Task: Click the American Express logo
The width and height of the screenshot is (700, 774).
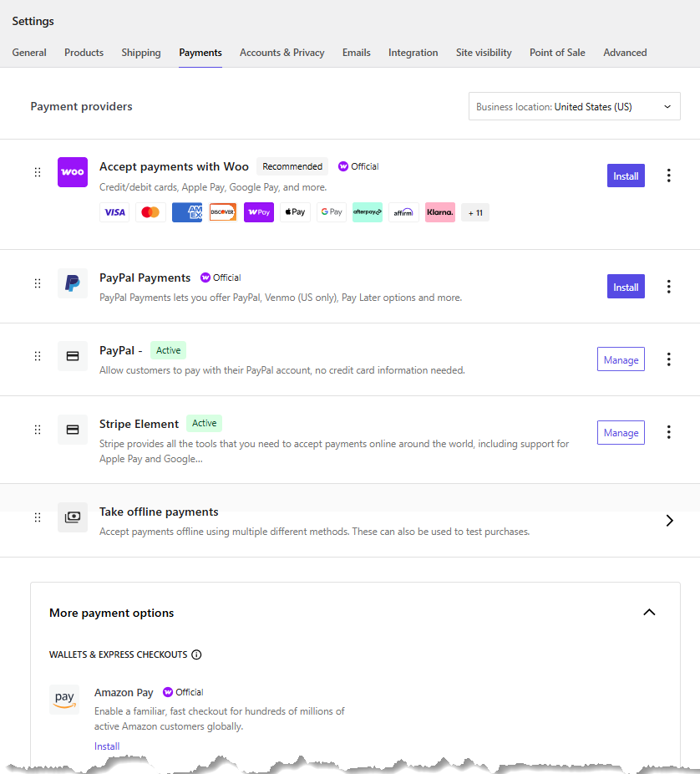Action: coord(187,212)
